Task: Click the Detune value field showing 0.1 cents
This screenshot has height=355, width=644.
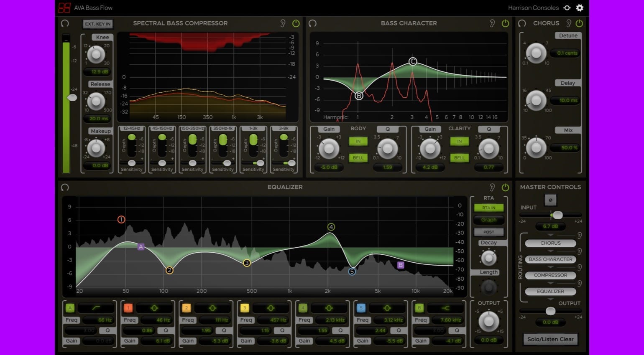Action: 565,53
